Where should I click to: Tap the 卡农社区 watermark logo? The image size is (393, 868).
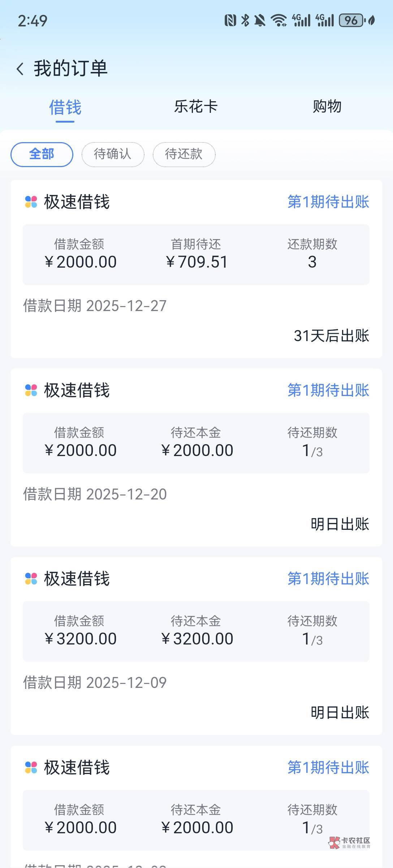[x=350, y=842]
